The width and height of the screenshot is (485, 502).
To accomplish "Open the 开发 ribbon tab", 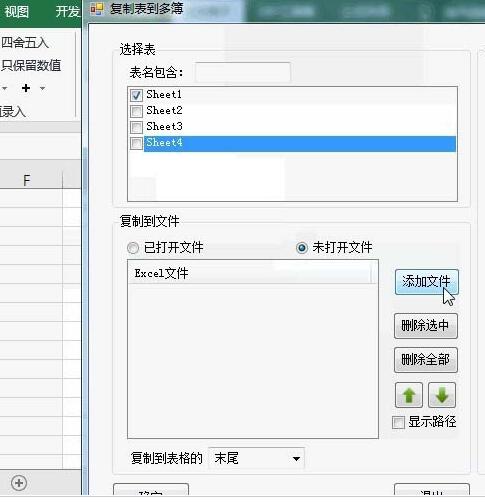I will click(x=68, y=12).
